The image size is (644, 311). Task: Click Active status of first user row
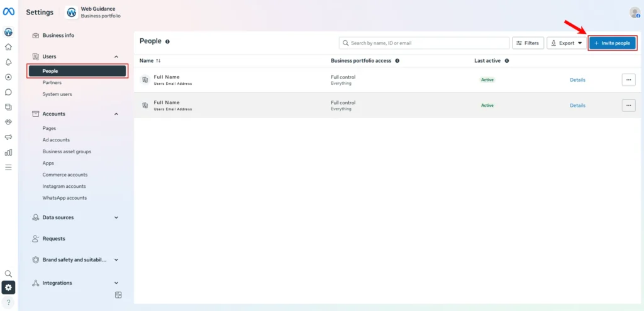click(x=487, y=80)
